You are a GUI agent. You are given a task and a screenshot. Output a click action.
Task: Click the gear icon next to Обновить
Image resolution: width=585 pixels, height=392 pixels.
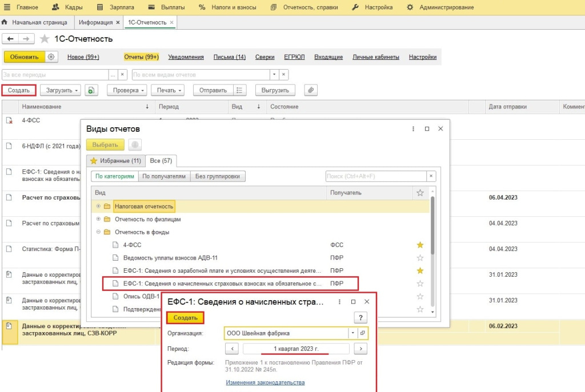tap(51, 57)
